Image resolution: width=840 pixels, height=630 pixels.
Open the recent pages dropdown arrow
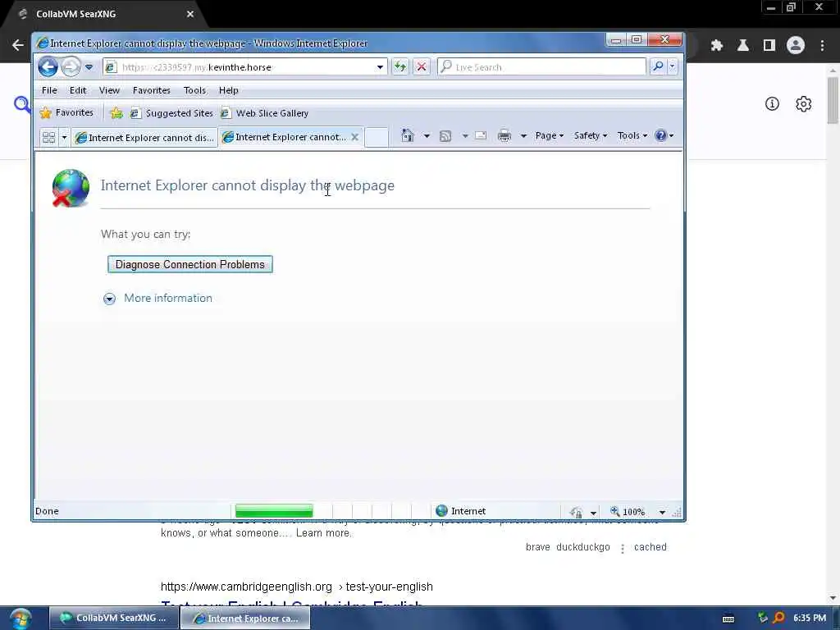pyautogui.click(x=89, y=67)
